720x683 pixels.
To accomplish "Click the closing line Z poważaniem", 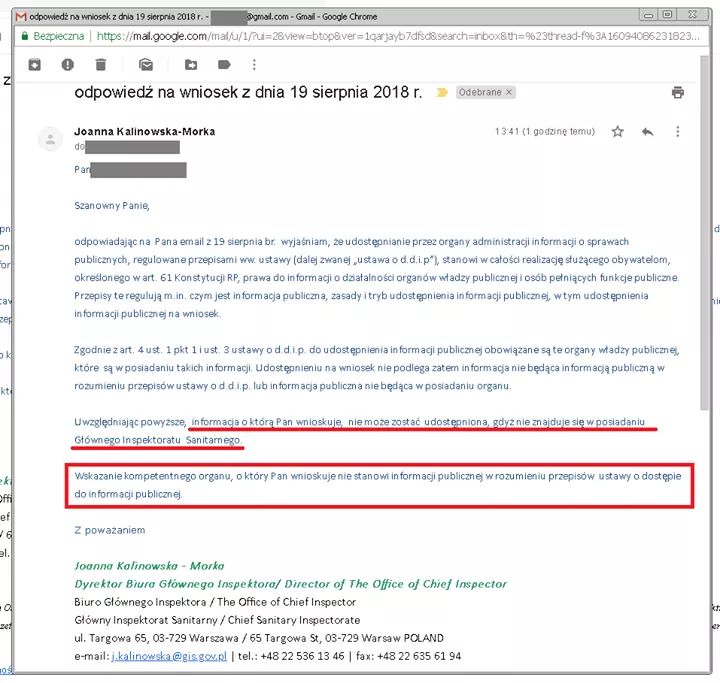I will click(110, 530).
